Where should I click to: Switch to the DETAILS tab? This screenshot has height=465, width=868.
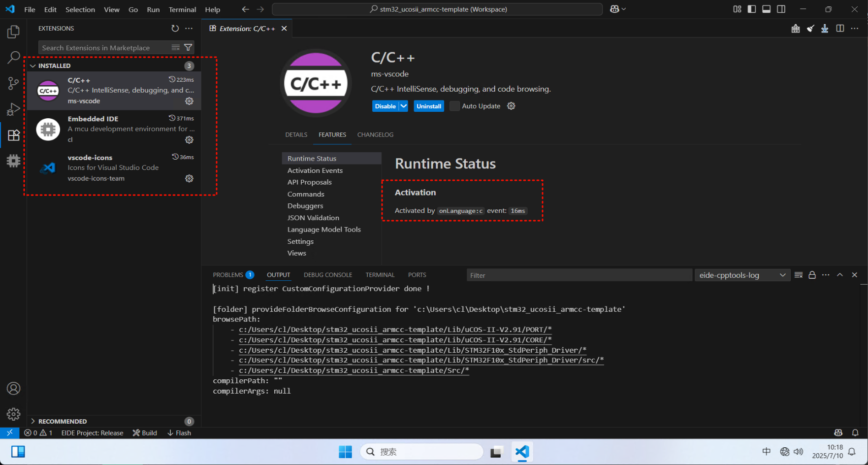[x=296, y=134]
